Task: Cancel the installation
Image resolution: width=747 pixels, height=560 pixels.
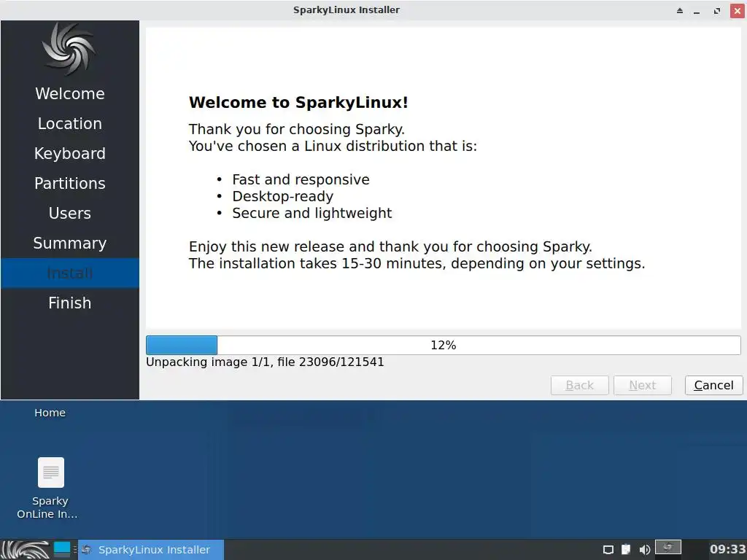Action: (713, 385)
